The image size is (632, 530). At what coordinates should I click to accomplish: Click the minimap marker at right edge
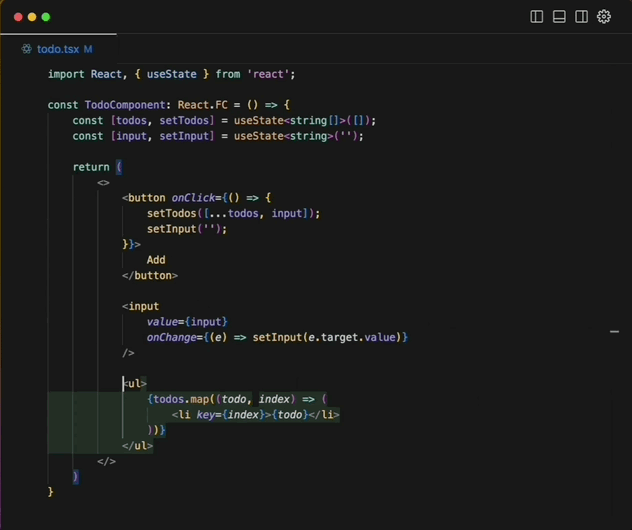614,330
